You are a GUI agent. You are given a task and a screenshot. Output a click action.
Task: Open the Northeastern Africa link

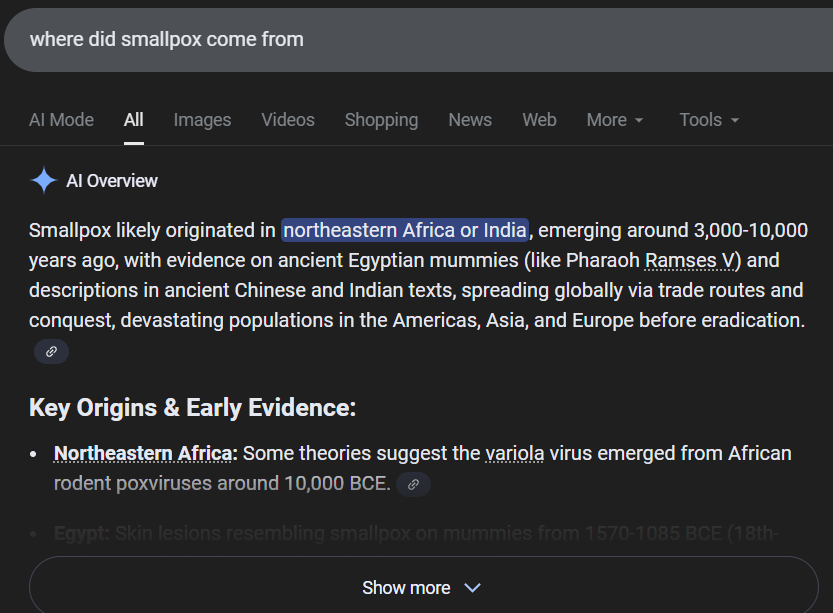coord(143,454)
